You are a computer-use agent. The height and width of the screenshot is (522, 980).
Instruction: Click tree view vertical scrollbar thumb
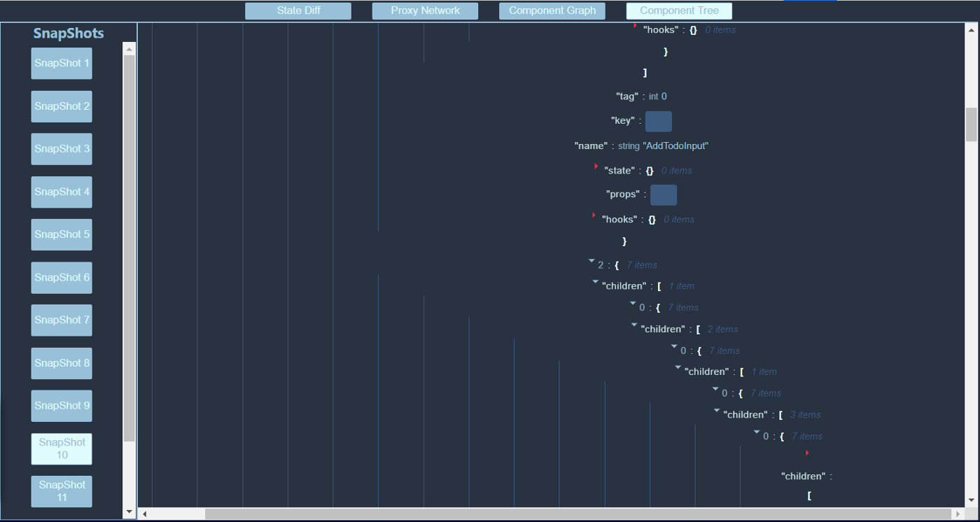tap(971, 125)
